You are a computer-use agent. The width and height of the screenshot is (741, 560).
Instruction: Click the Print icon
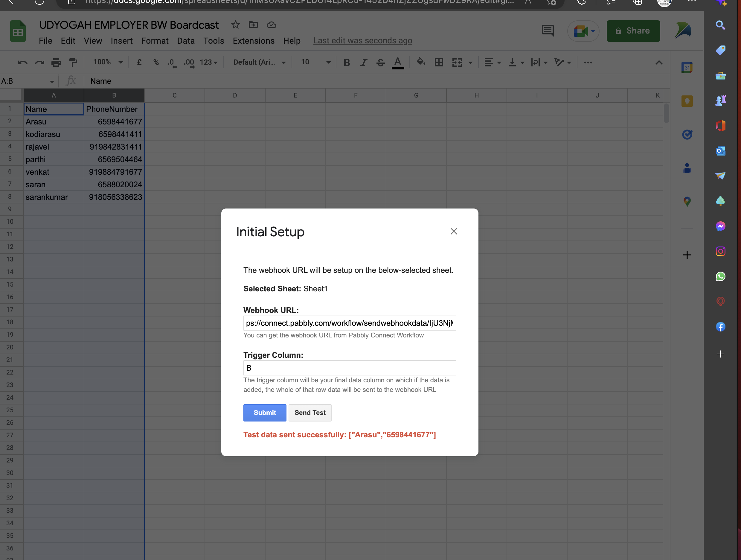(x=56, y=62)
